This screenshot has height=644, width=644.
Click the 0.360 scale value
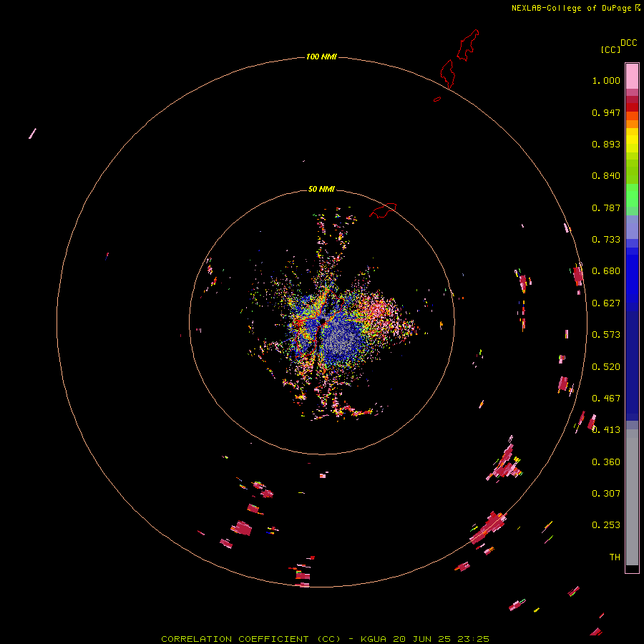(x=606, y=462)
